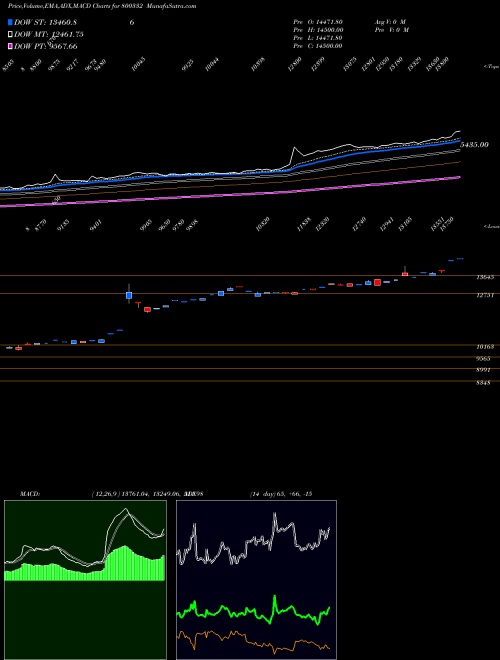Screen dimensions: 500x660
Task: Click the 8991 price level label
Action: [x=483, y=370]
